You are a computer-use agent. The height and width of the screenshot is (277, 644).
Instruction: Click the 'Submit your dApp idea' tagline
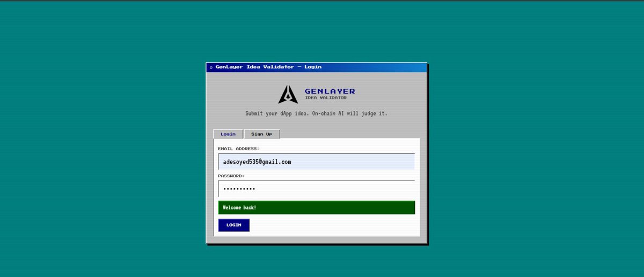(x=316, y=114)
